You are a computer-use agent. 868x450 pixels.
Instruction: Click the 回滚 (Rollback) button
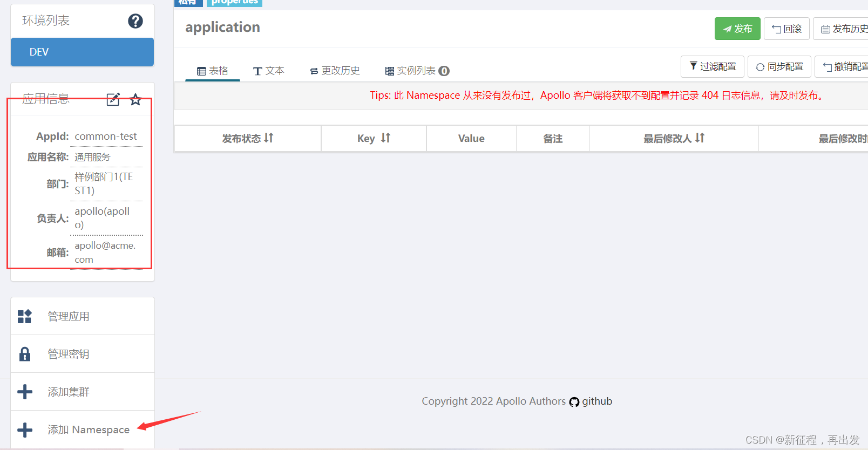point(786,29)
